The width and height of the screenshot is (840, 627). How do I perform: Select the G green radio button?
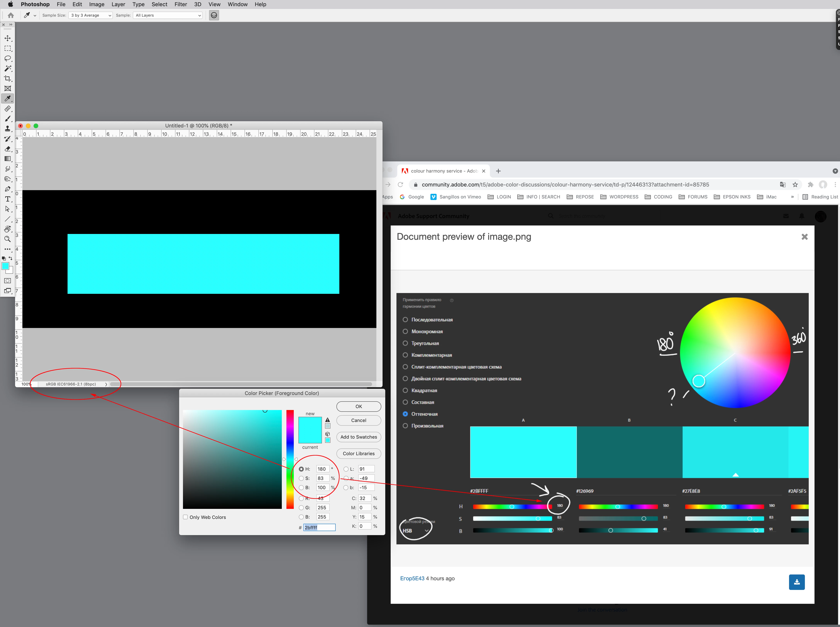301,508
